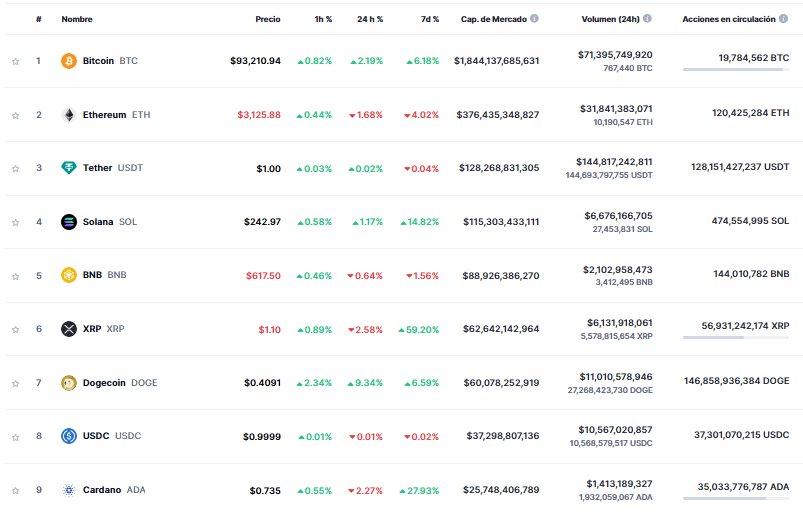Viewport: 803px width, 512px height.
Task: Click Solana market cap $115,303,433,111
Action: coord(501,222)
